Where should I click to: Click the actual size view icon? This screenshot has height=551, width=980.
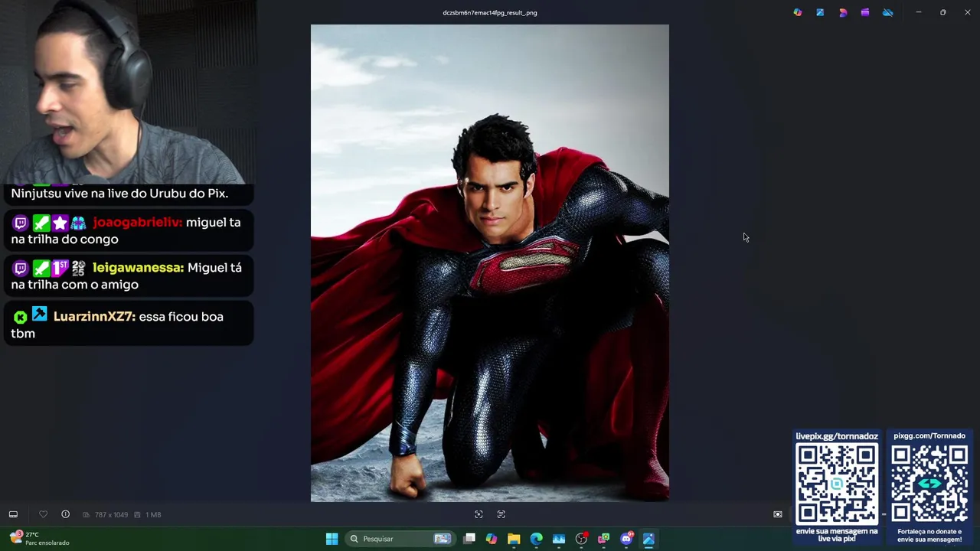[x=501, y=514]
